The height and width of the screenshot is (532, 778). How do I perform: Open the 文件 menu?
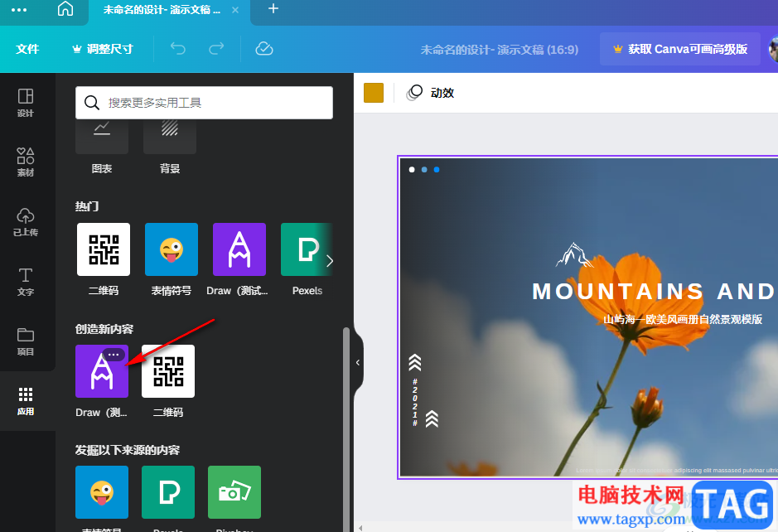tap(27, 49)
